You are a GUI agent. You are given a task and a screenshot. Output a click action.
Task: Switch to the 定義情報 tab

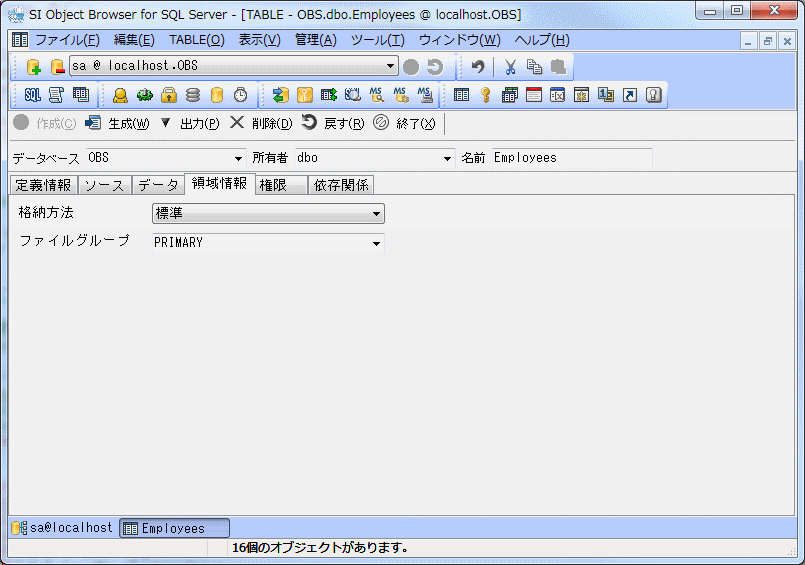click(x=43, y=185)
